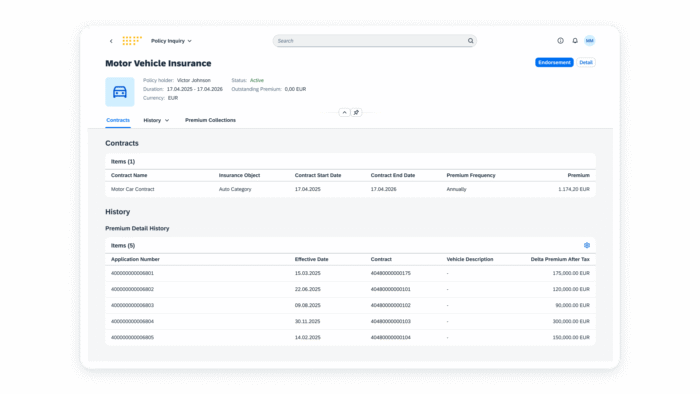Click the 1.174,20 EUR premium value
This screenshot has height=394, width=700.
(x=574, y=189)
